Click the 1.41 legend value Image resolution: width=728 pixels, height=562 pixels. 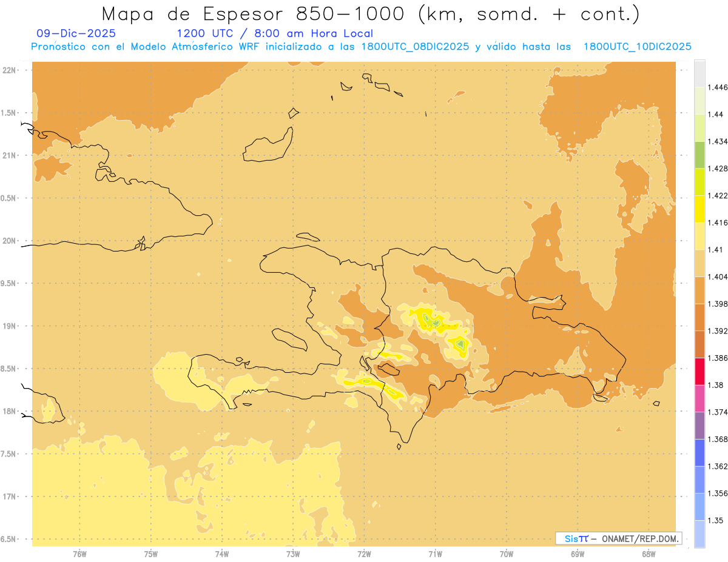coord(716,249)
